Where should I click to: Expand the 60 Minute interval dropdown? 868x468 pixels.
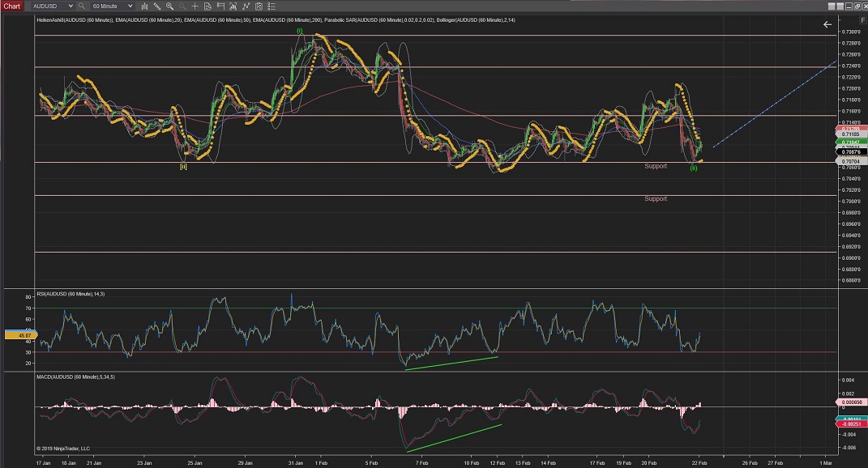tap(130, 6)
